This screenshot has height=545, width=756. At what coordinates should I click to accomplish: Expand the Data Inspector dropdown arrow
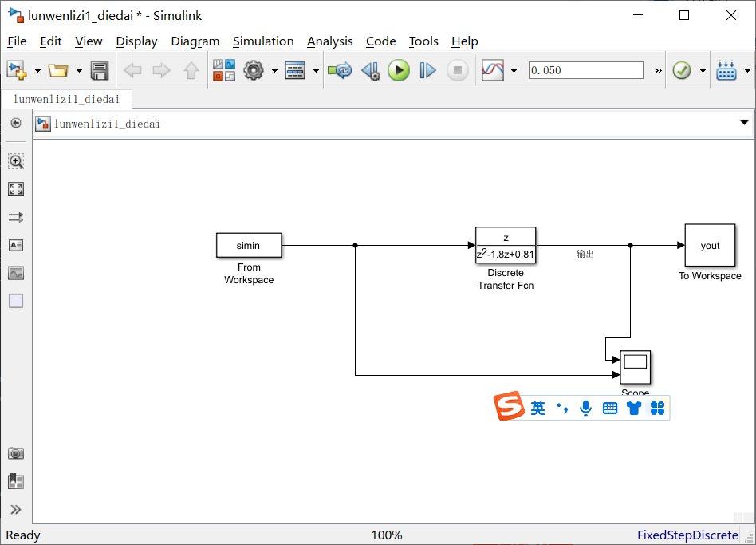(514, 70)
